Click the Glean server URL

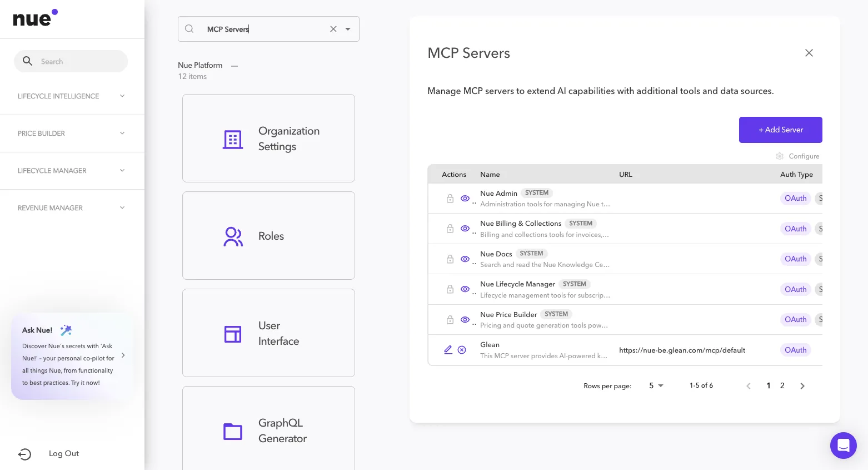[x=682, y=350]
